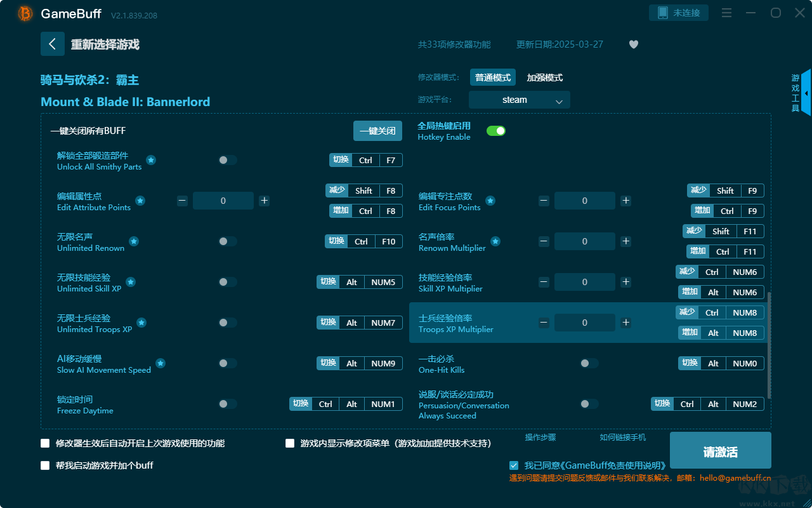
Task: Click the Edit Focus Points value field
Action: click(585, 201)
